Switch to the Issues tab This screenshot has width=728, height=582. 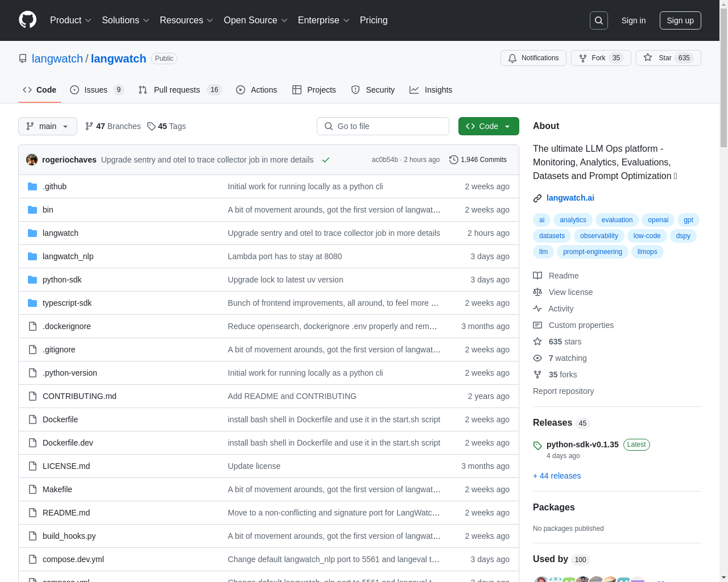[97, 90]
